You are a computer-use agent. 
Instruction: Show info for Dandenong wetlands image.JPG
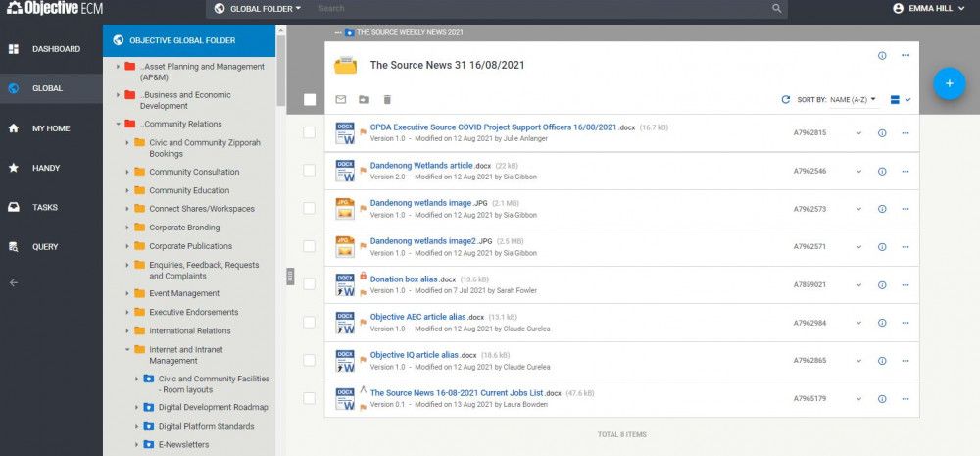(882, 209)
